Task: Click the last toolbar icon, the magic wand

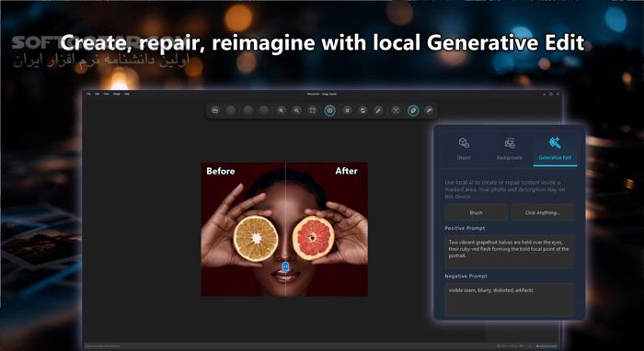Action: click(x=430, y=110)
